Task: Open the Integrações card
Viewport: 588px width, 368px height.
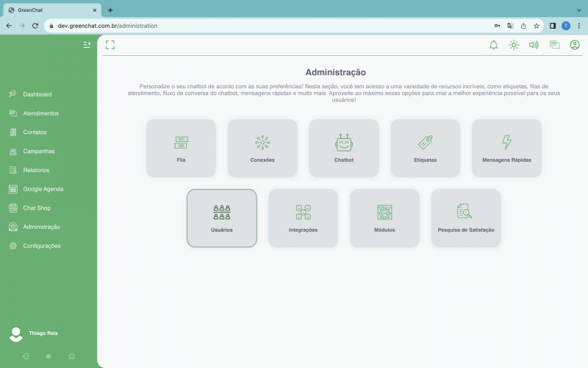Action: 303,218
